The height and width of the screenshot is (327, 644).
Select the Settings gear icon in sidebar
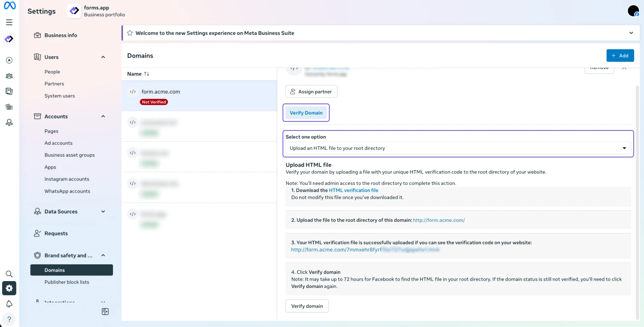pos(9,288)
